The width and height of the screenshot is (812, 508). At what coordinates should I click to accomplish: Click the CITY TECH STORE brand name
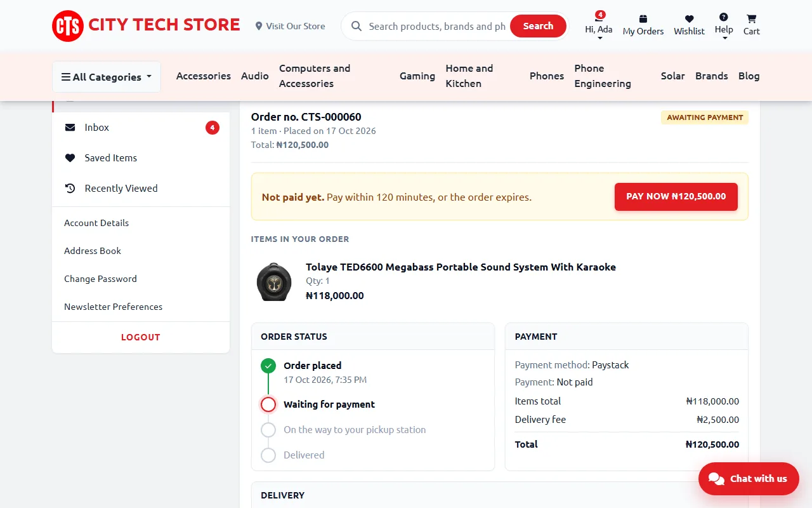[164, 25]
